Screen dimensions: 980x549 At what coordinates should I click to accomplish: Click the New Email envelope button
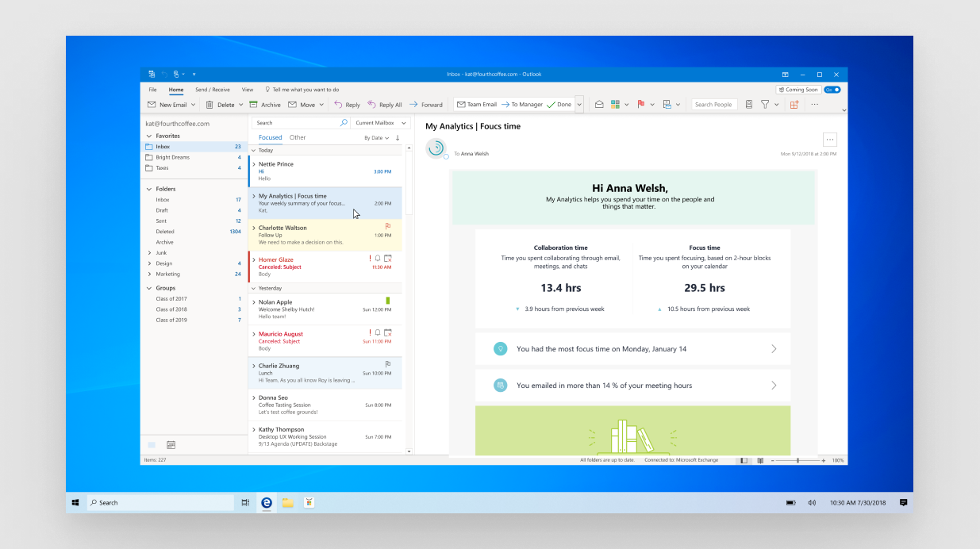[x=152, y=105]
